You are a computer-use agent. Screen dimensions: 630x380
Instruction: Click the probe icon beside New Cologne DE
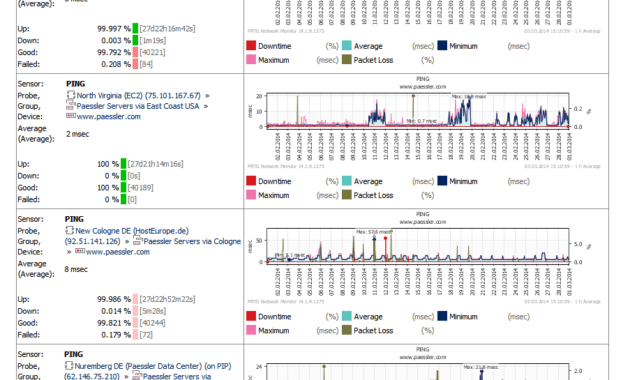(x=70, y=231)
